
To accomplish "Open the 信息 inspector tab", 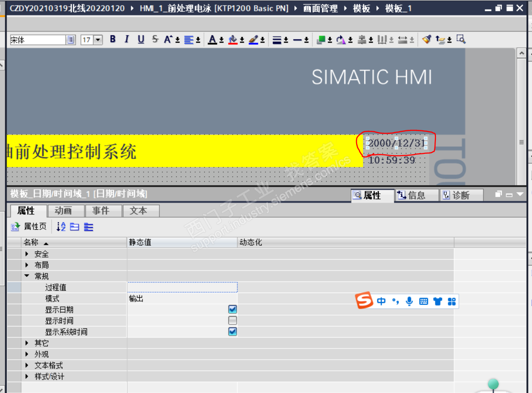I will tap(416, 196).
